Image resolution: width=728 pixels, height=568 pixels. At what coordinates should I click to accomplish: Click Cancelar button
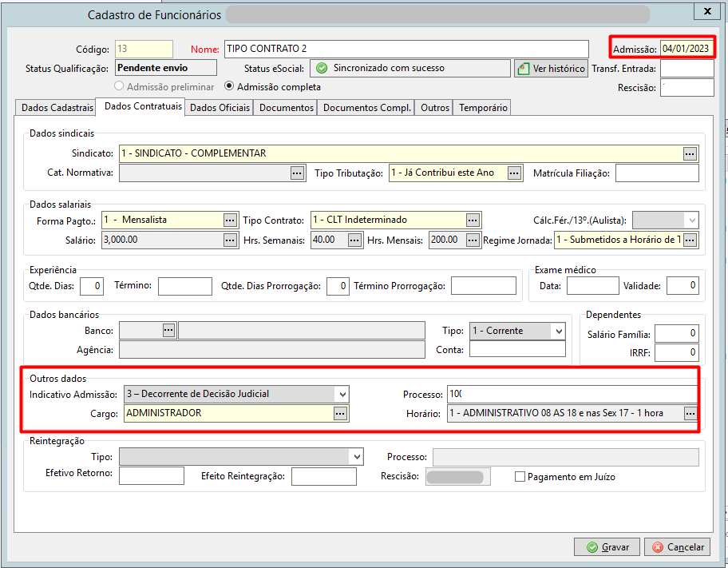(678, 547)
